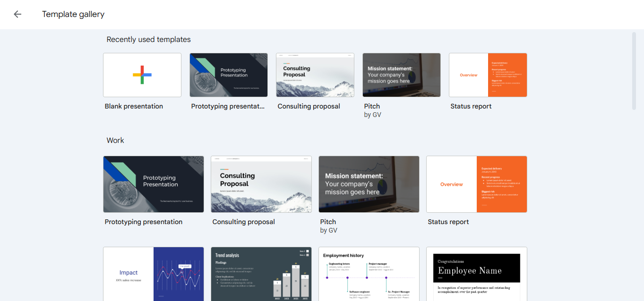Click the Recently used templates heading
644x301 pixels.
[149, 40]
